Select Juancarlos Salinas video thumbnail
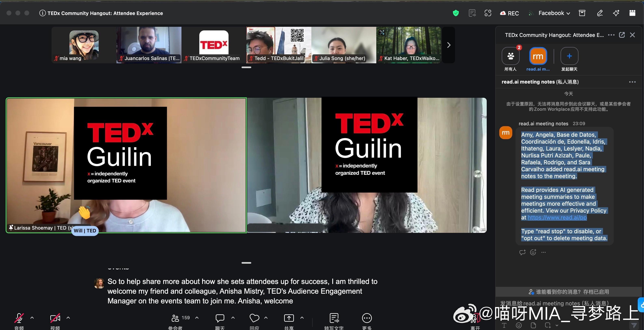Image resolution: width=644 pixels, height=330 pixels. pyautogui.click(x=149, y=45)
